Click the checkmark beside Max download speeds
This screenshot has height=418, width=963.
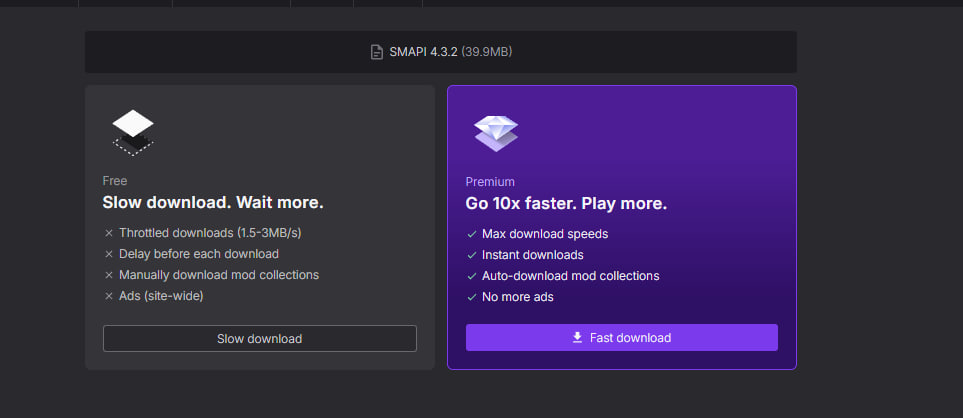[472, 234]
